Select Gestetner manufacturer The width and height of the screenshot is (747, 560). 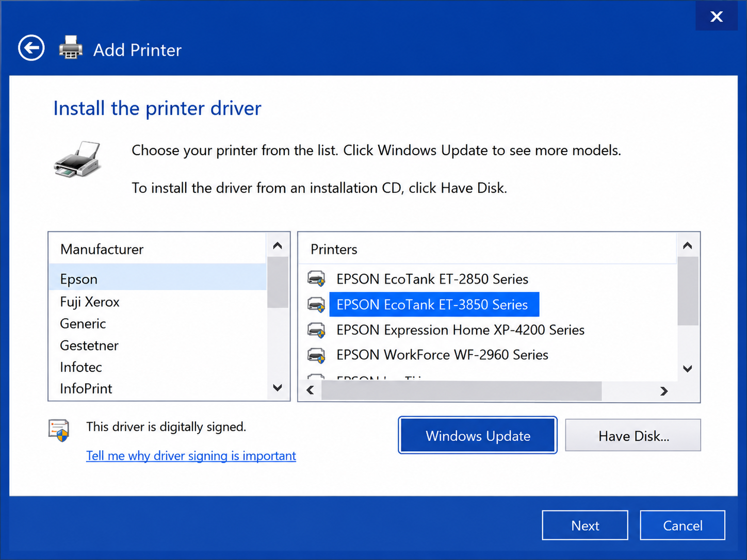[x=158, y=345]
